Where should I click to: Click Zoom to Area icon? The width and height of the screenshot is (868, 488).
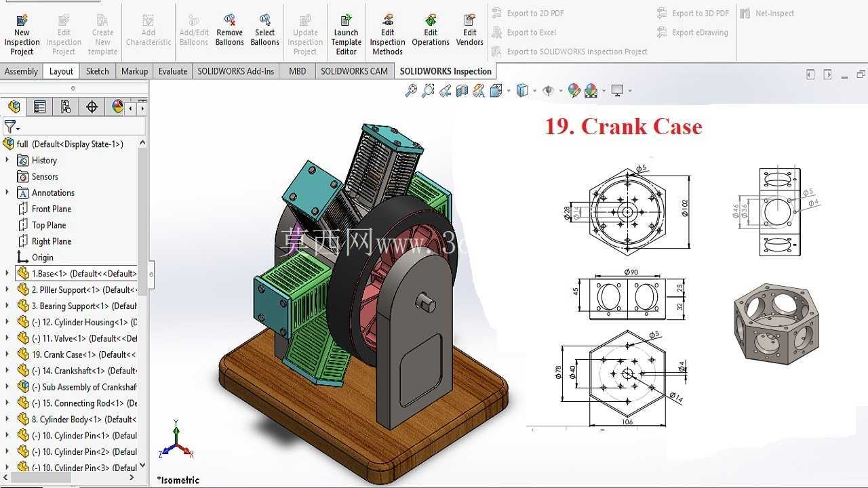(x=428, y=90)
